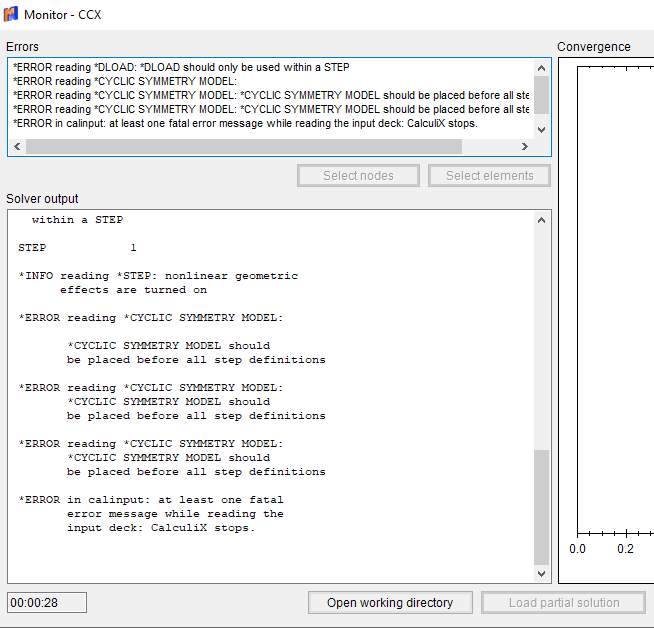654x628 pixels.
Task: Open working directory
Action: click(390, 603)
